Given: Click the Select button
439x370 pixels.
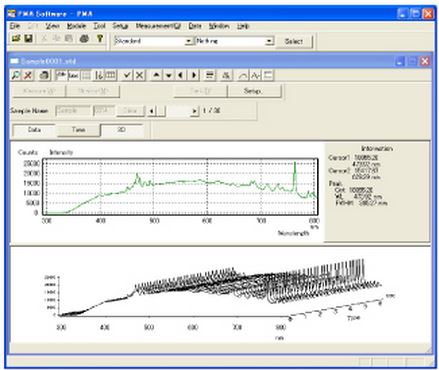Looking at the screenshot, I should click(294, 41).
